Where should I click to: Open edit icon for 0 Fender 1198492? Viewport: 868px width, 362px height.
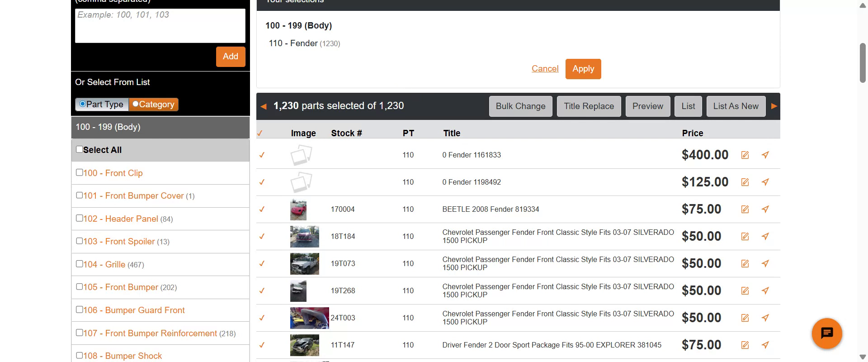[745, 182]
